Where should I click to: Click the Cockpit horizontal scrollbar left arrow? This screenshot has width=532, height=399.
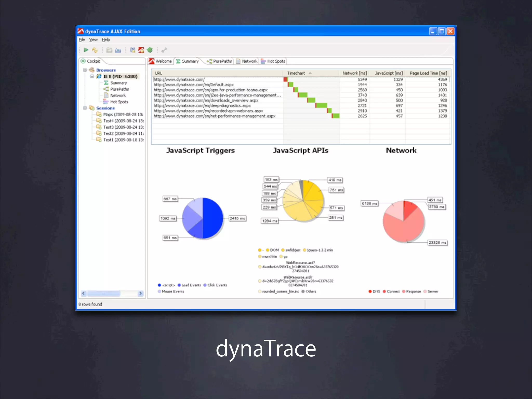click(83, 293)
